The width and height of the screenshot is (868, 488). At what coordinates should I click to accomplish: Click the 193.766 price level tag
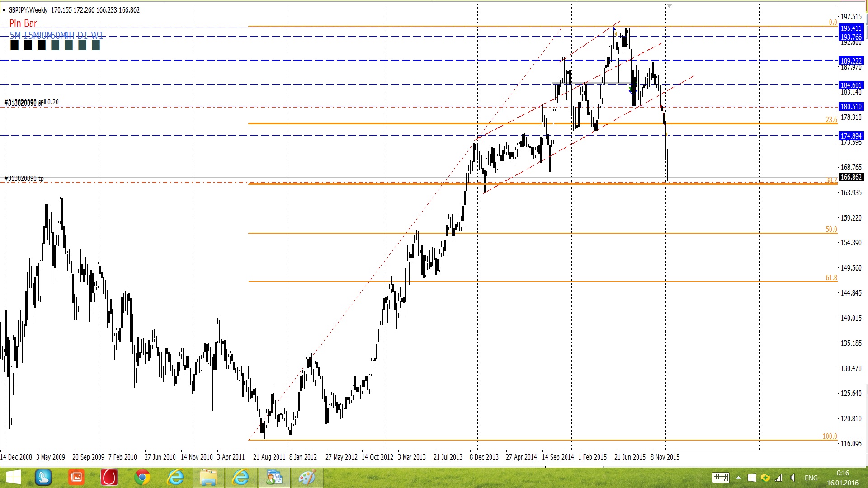[x=851, y=37]
